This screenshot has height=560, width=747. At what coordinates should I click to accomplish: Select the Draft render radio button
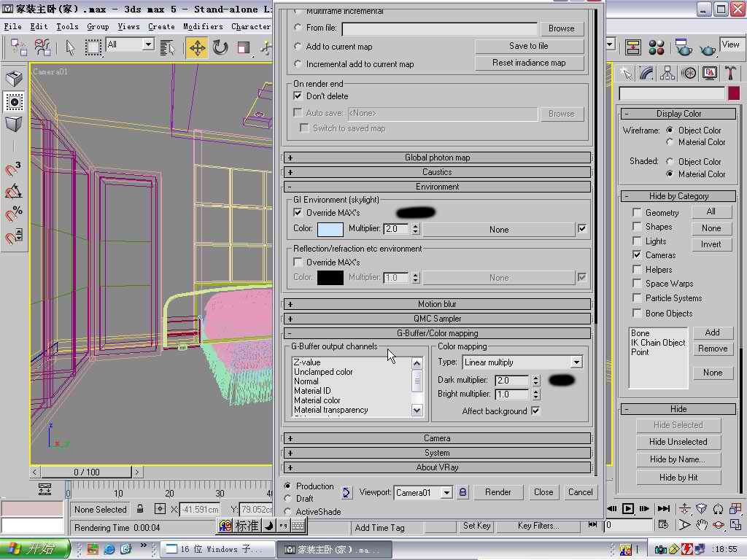pyautogui.click(x=288, y=499)
